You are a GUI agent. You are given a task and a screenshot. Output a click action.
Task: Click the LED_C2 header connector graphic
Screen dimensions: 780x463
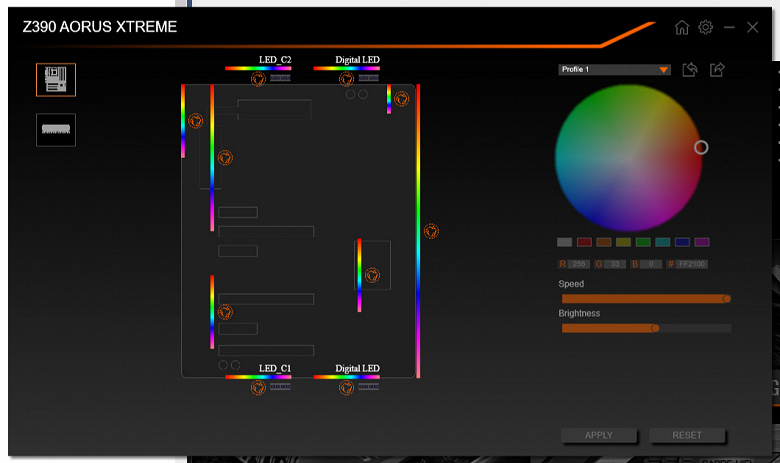pyautogui.click(x=280, y=78)
